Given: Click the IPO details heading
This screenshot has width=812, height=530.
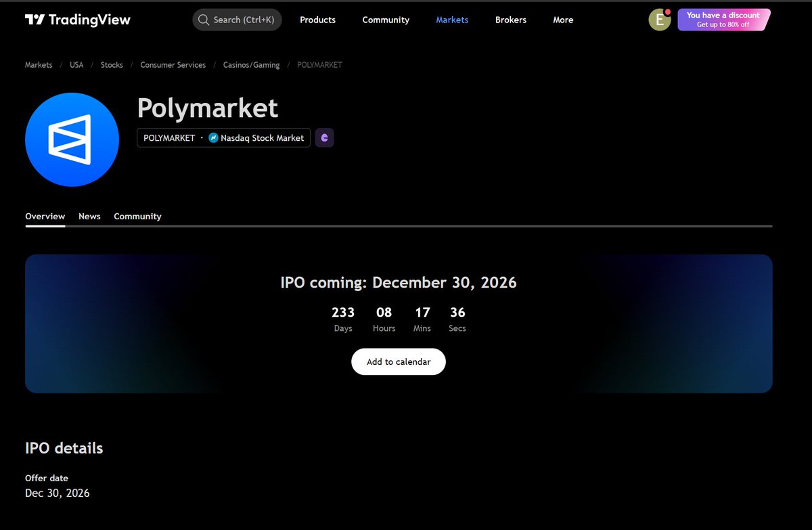Looking at the screenshot, I should click(x=64, y=448).
